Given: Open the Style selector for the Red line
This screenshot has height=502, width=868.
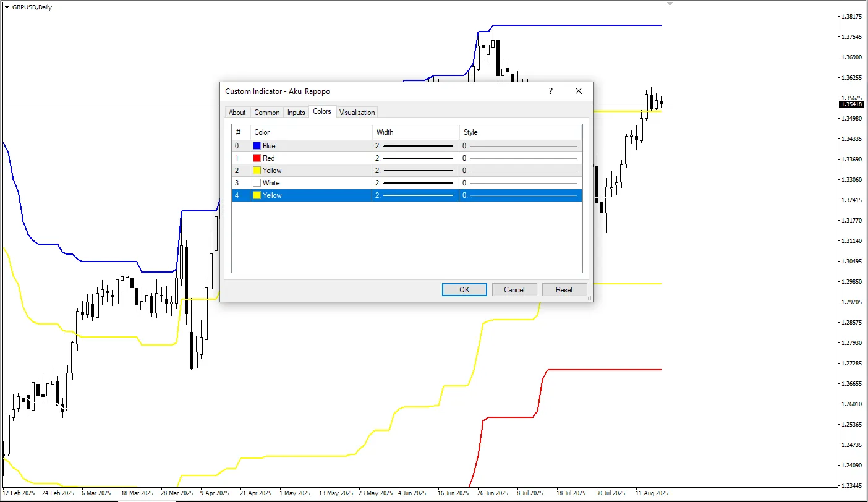Looking at the screenshot, I should pyautogui.click(x=520, y=158).
